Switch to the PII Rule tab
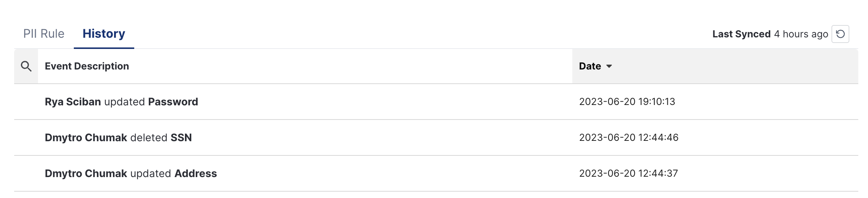 [44, 34]
